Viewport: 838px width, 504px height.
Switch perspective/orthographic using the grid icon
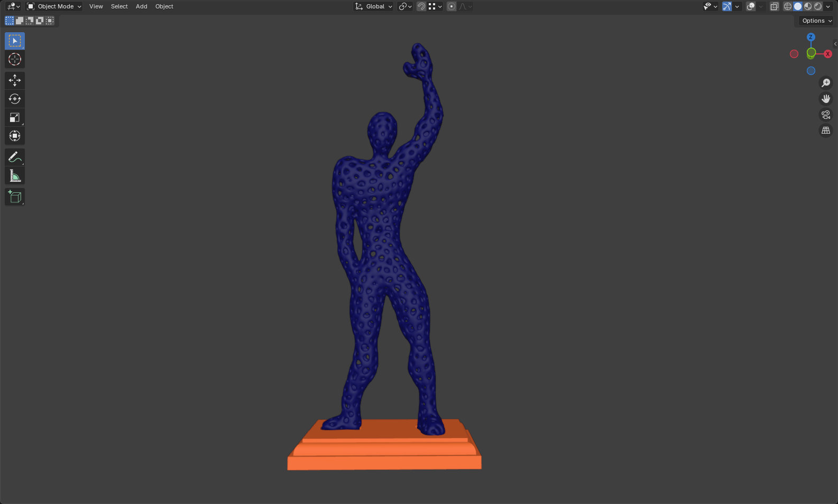825,130
